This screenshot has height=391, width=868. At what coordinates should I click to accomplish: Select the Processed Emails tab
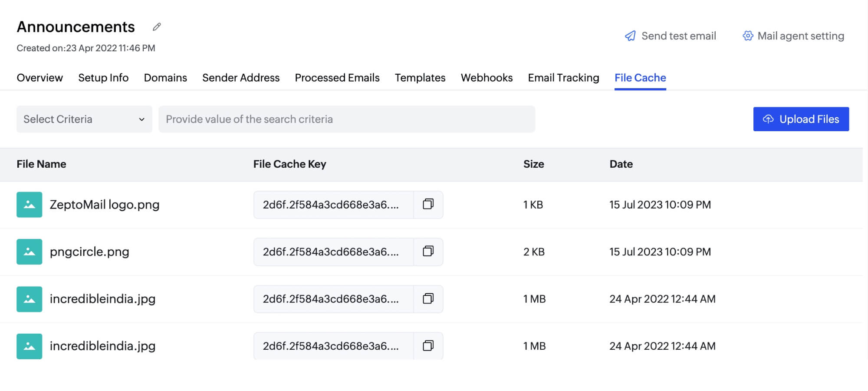pos(337,78)
